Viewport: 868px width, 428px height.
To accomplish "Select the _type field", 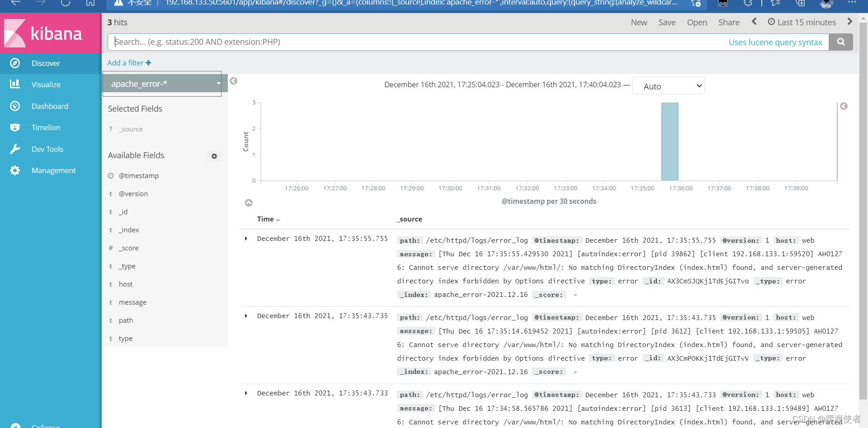I will click(127, 266).
